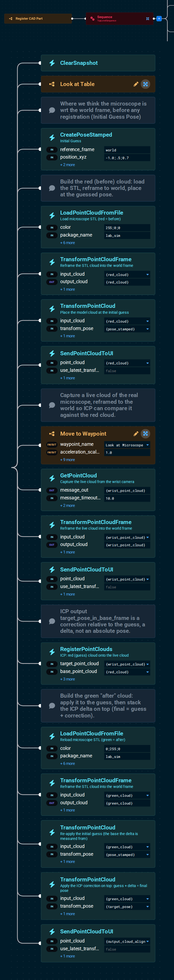Select the Sequence TopLevelSequence node
The image size is (174, 980).
tap(120, 18)
